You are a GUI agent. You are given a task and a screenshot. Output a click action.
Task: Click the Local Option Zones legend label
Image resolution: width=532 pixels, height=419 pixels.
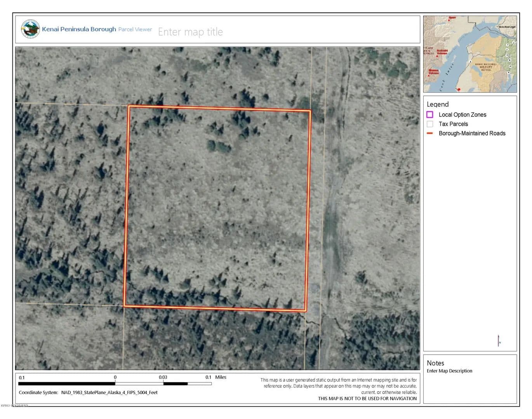pyautogui.click(x=462, y=114)
